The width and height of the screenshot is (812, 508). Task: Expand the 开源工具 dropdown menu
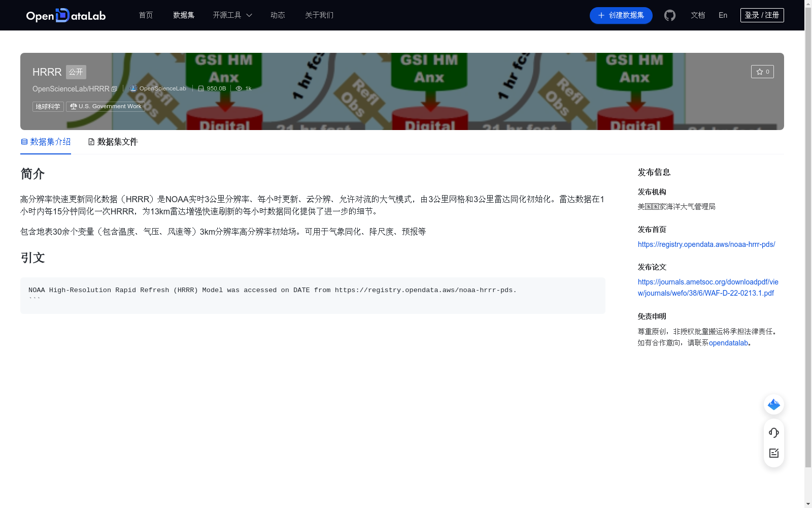(232, 15)
